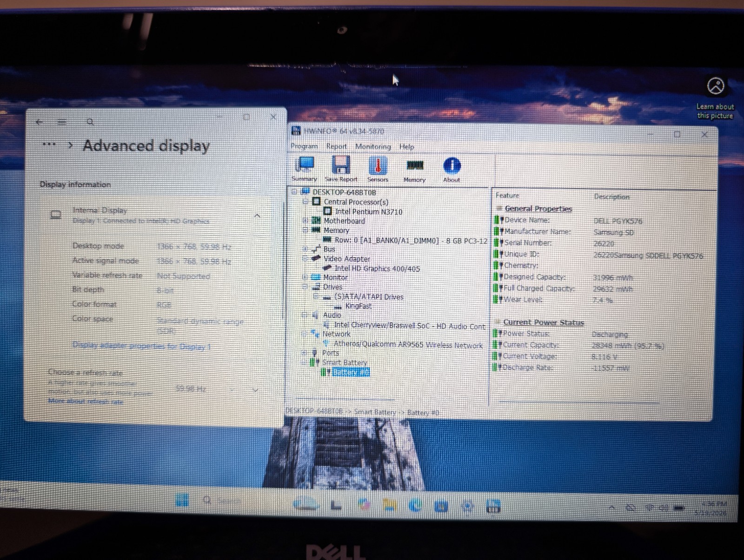Open the Report menu in HWiNFO

click(x=336, y=147)
